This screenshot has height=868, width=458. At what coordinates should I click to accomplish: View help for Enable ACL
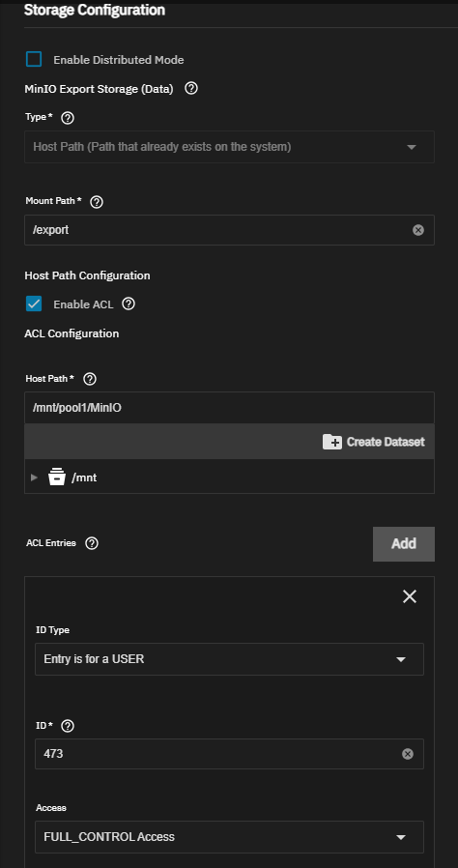(x=129, y=304)
